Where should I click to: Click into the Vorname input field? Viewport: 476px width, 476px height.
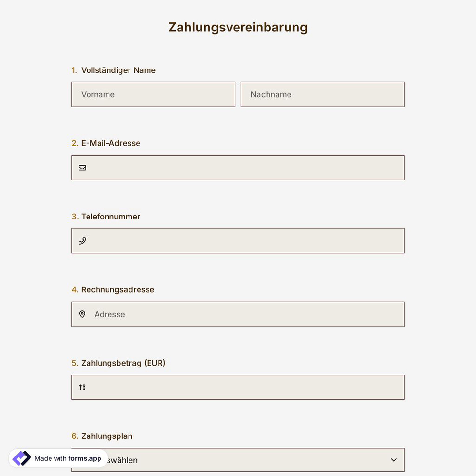click(152, 94)
